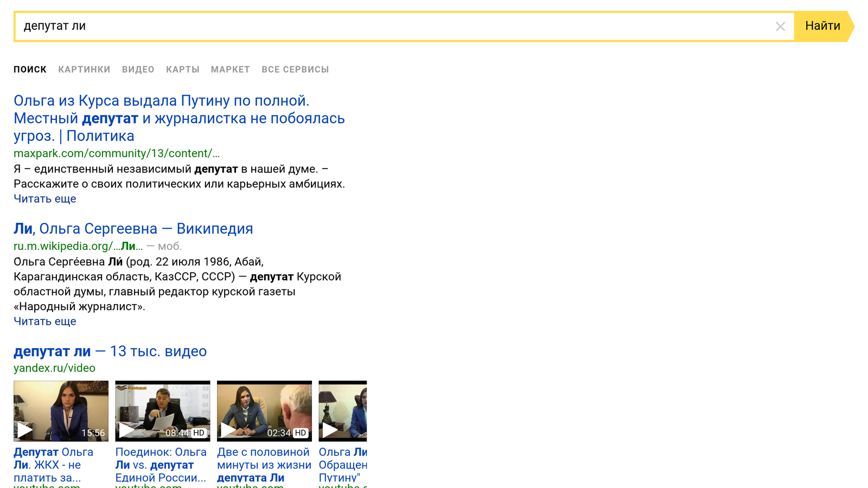Expand Все сервисы list

point(295,69)
